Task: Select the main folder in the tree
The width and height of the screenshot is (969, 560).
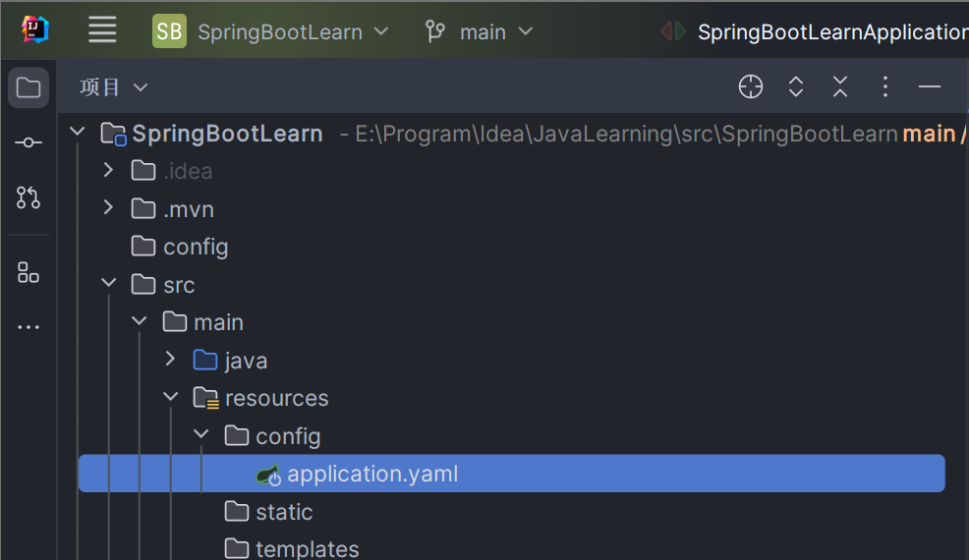Action: point(219,322)
